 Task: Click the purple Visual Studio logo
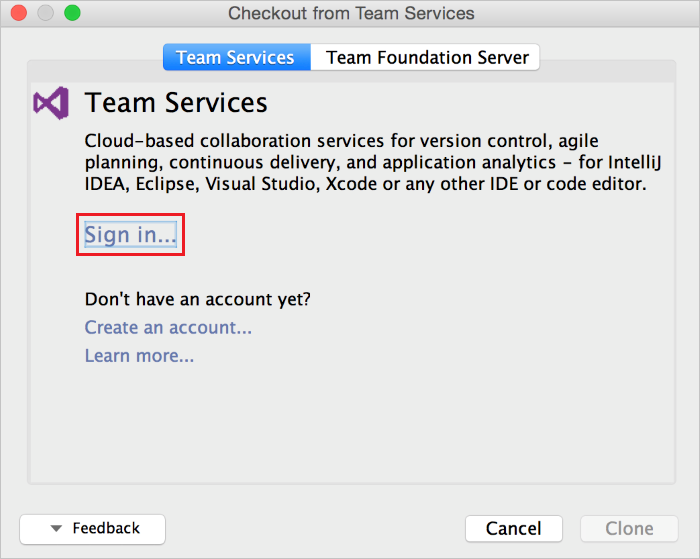51,103
